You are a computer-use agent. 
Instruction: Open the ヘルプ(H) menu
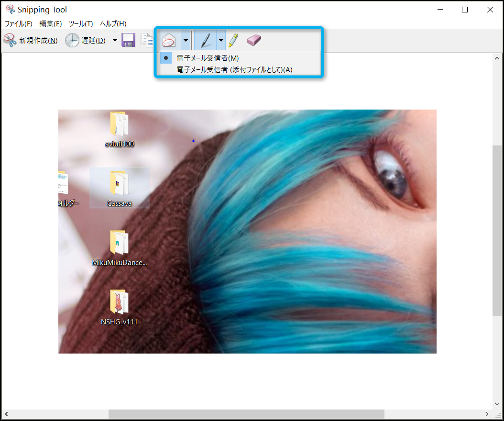[113, 23]
